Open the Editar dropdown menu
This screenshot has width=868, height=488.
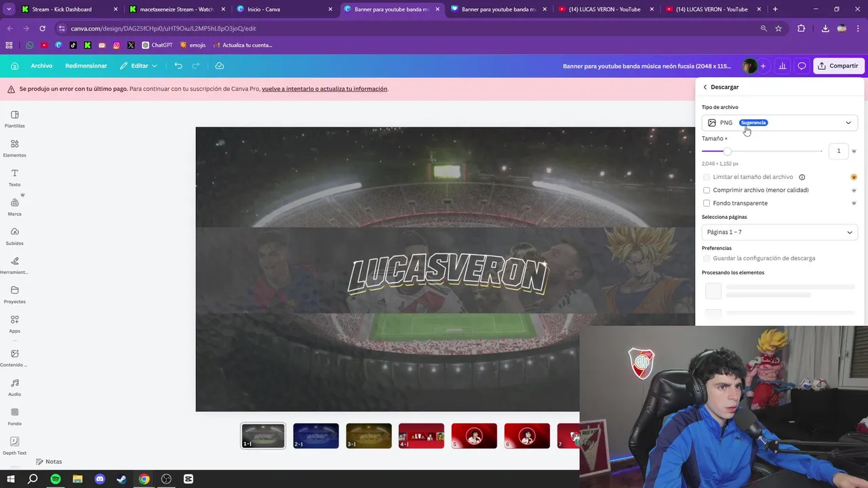point(138,66)
